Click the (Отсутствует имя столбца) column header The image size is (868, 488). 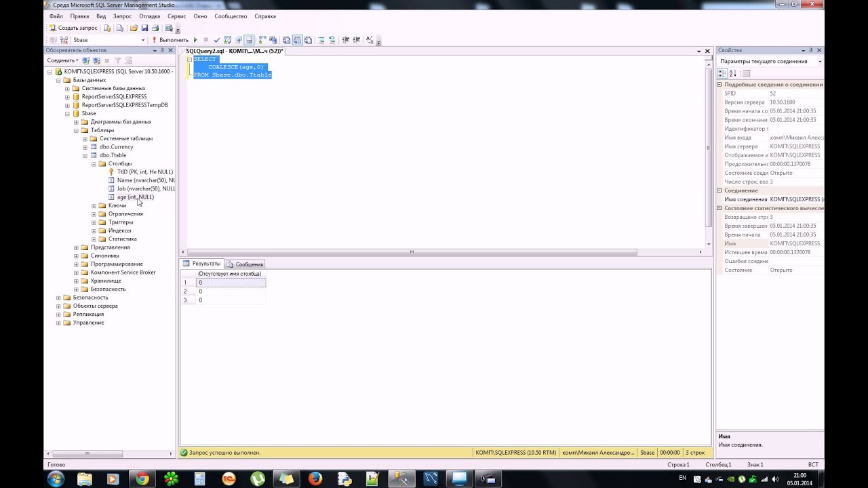coord(230,274)
